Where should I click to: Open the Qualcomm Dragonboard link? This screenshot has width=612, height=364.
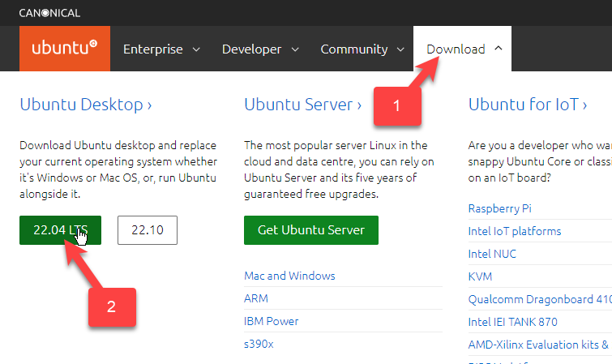540,299
